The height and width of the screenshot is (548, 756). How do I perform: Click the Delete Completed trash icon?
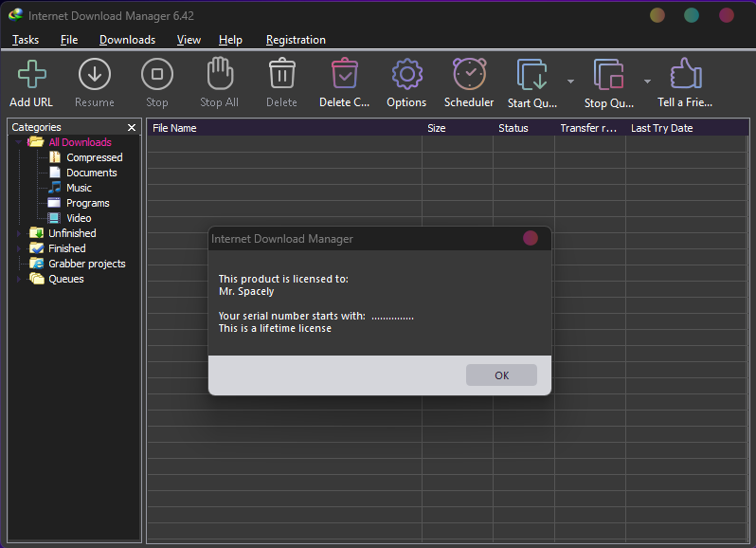click(x=345, y=73)
